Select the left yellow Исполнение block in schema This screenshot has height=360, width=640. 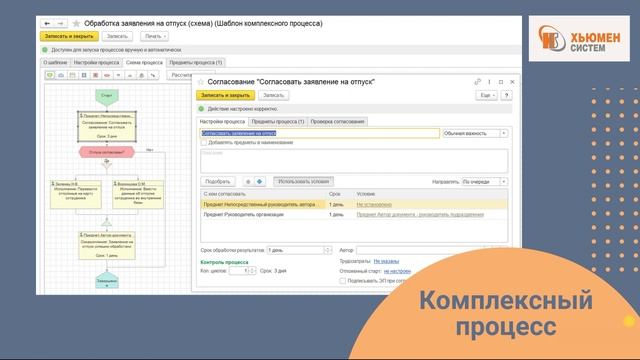pos(76,195)
